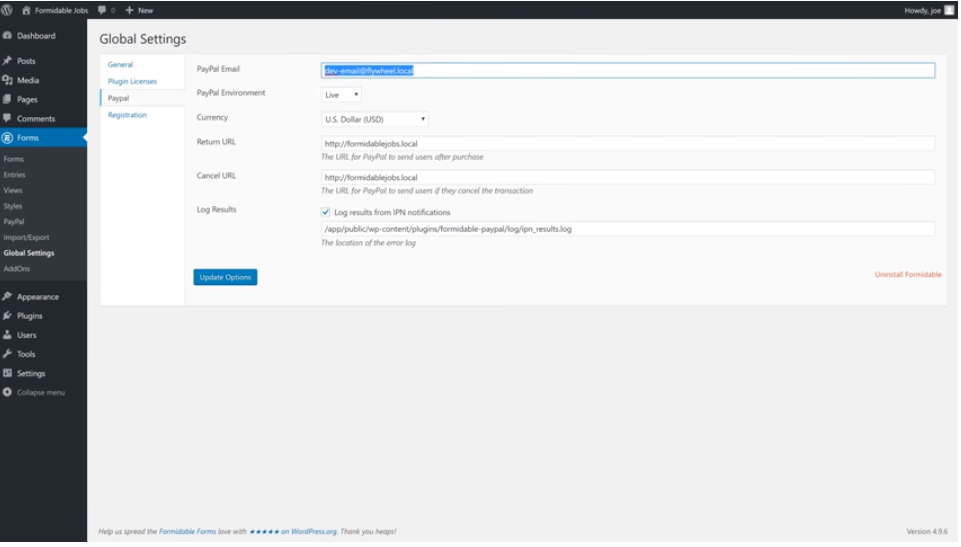961x547 pixels.
Task: Click the Plugins plug icon
Action: [8, 316]
